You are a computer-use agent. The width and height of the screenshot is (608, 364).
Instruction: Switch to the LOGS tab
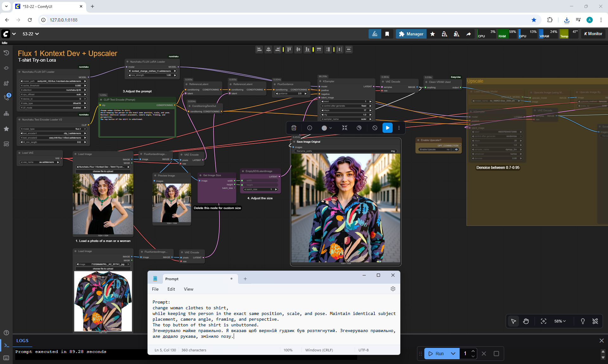(x=22, y=341)
